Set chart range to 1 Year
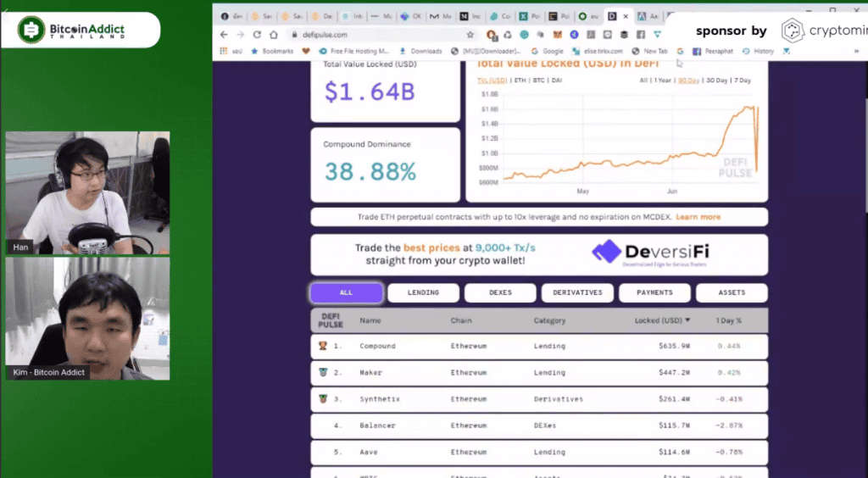Screen dimensions: 868x478 point(663,81)
